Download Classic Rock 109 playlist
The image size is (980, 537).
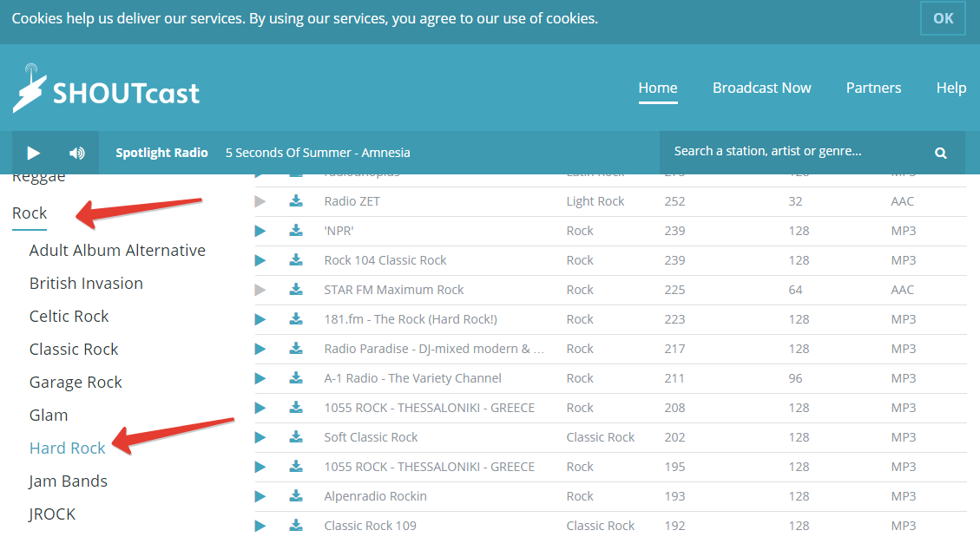tap(296, 525)
